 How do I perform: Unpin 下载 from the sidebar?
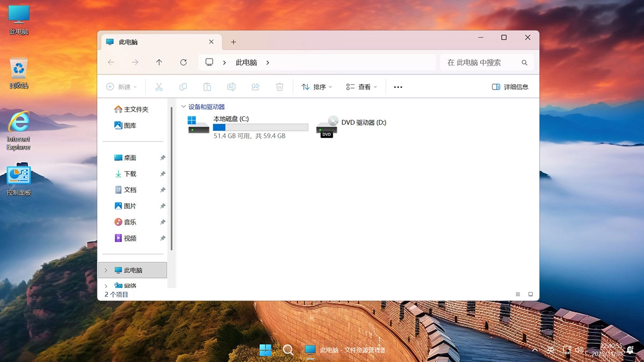pyautogui.click(x=162, y=174)
